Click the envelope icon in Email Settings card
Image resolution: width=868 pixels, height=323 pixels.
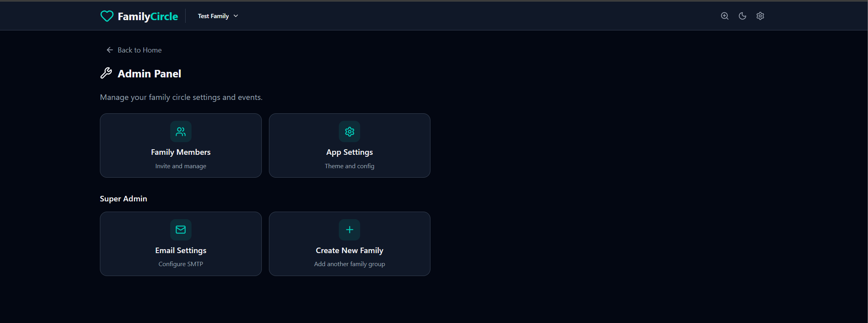[x=181, y=230]
